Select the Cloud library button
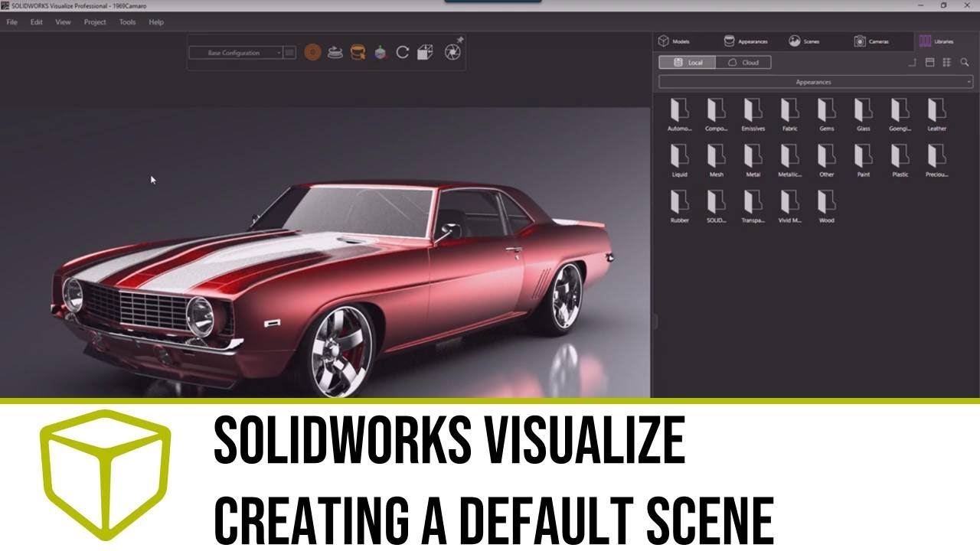980x551 pixels. pyautogui.click(x=743, y=63)
